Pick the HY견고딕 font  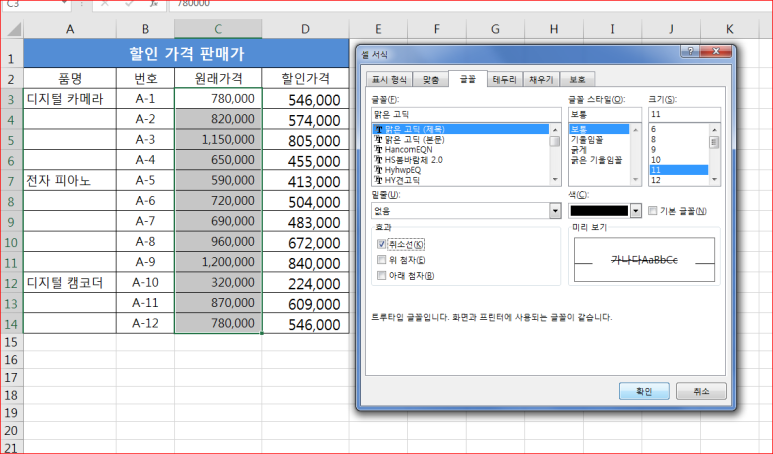pos(461,180)
